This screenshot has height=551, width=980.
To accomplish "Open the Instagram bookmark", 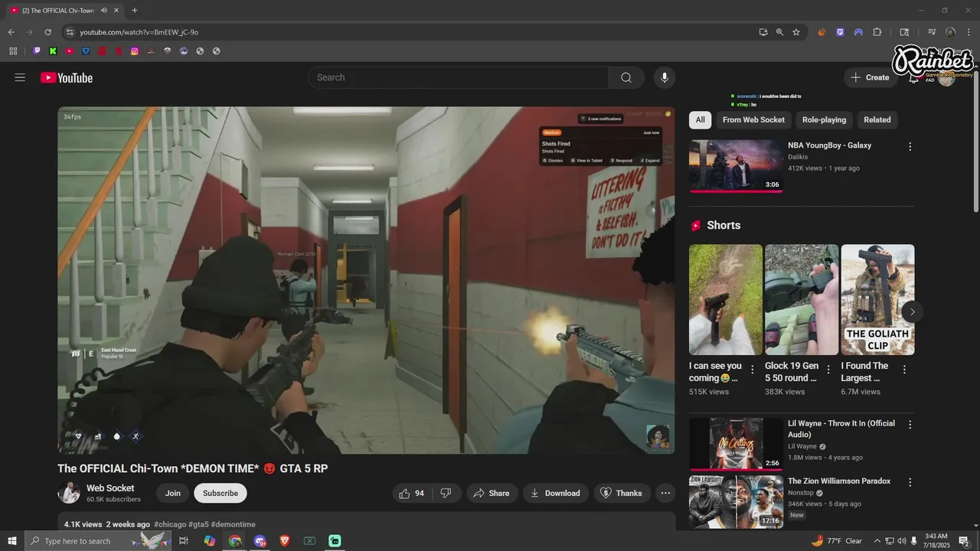I will 135,51.
